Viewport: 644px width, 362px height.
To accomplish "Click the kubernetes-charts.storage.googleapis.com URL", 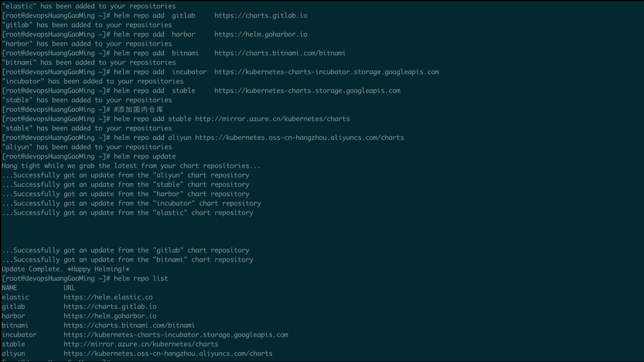I will [x=307, y=91].
